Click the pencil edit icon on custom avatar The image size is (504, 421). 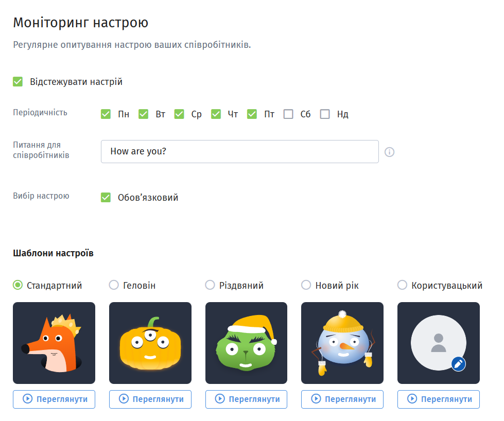[x=458, y=364]
